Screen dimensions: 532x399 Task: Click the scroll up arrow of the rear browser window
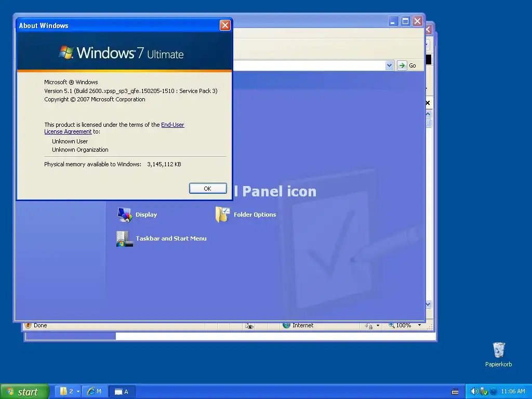tap(428, 114)
